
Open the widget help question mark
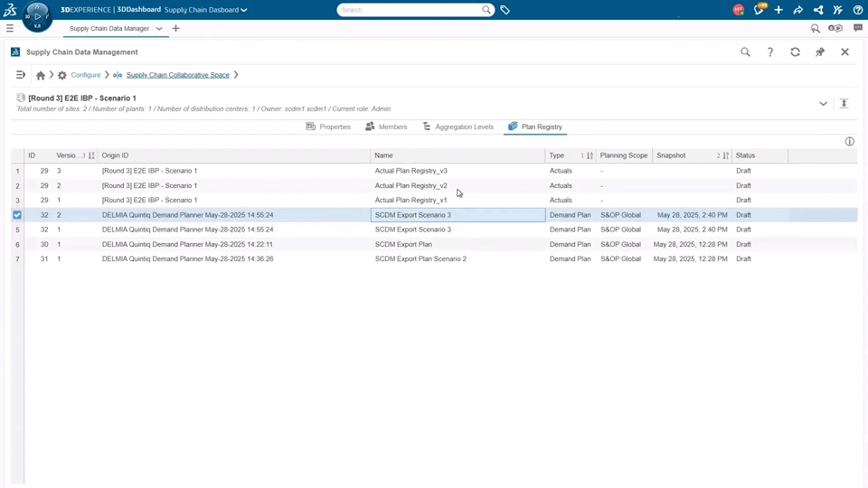[x=770, y=52]
